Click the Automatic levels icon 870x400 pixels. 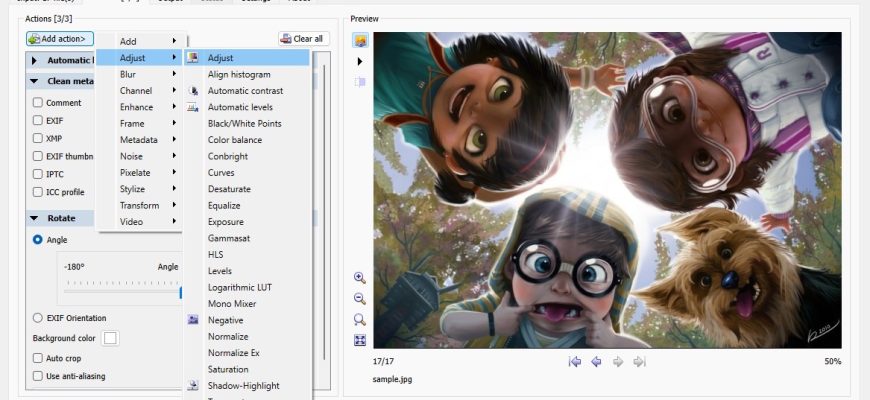click(193, 107)
